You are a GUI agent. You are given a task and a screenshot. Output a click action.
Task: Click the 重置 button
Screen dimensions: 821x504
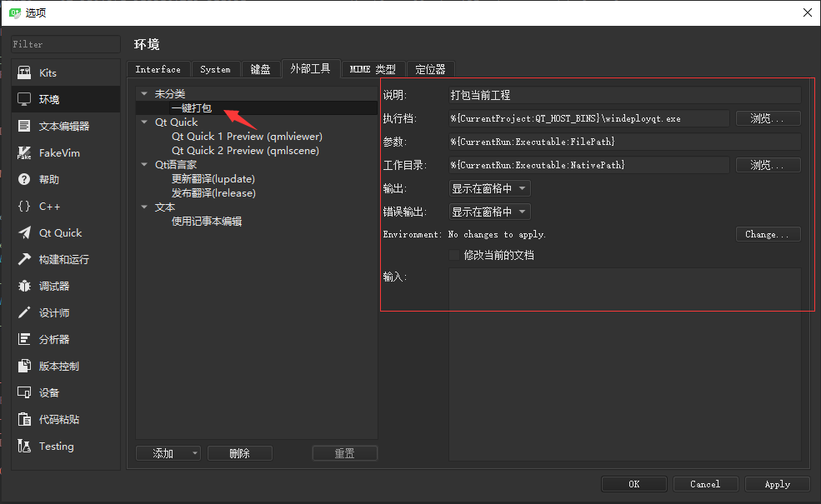[344, 453]
